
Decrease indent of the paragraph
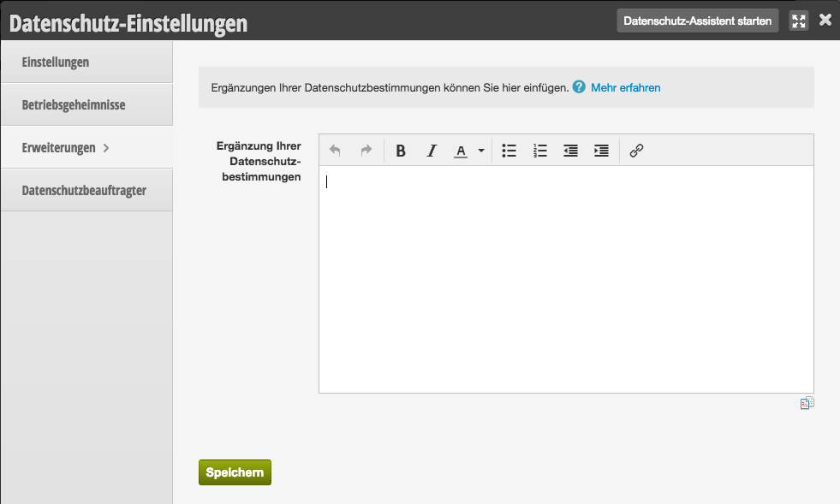570,151
